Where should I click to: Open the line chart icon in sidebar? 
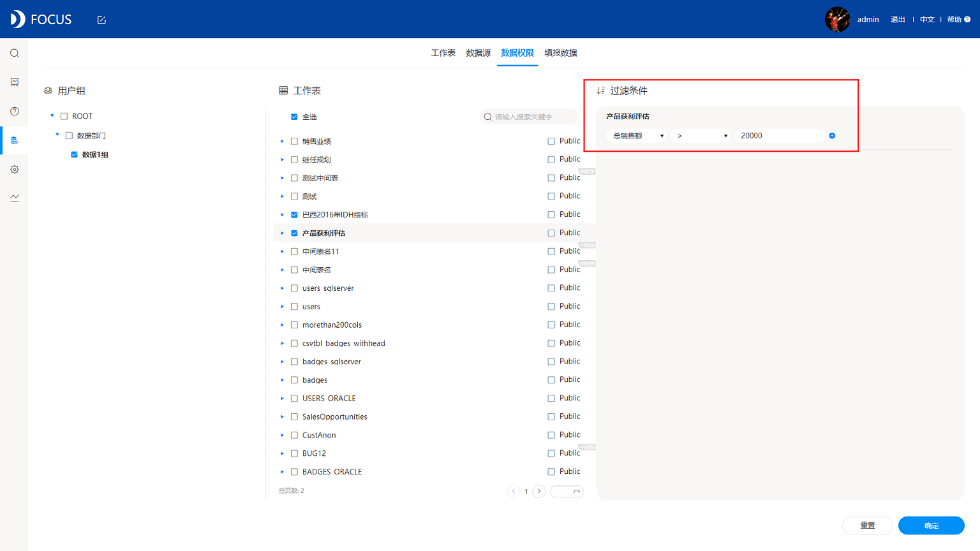pyautogui.click(x=14, y=198)
